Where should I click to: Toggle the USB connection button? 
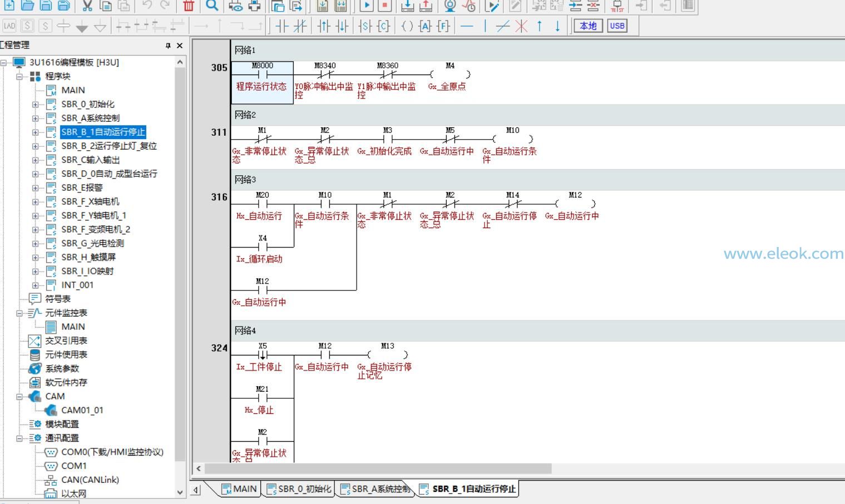click(617, 26)
